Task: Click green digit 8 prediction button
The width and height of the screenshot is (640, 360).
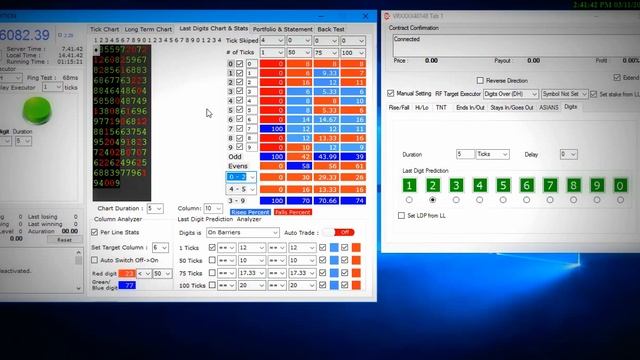Action: 573,186
